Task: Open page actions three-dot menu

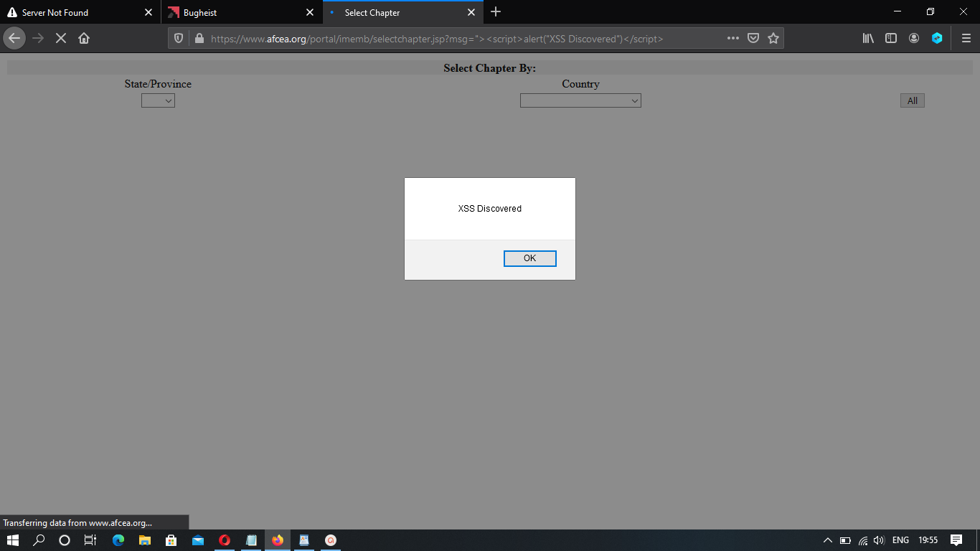Action: pos(732,38)
